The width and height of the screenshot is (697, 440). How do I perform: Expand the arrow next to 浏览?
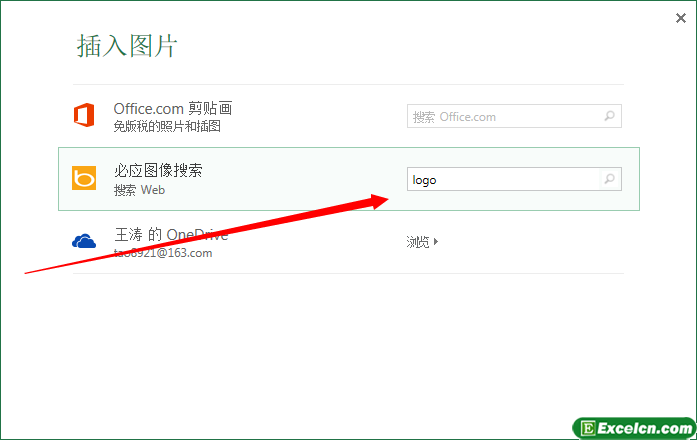(x=436, y=242)
